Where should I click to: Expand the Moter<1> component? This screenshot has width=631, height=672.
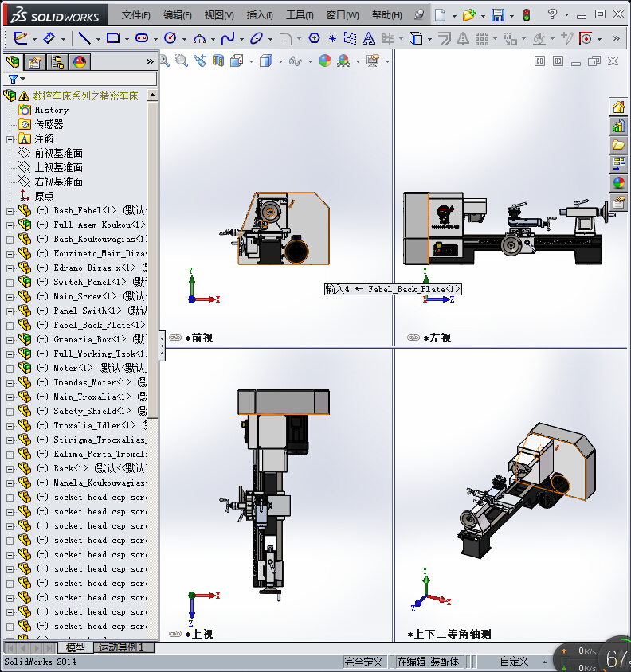tap(10, 369)
